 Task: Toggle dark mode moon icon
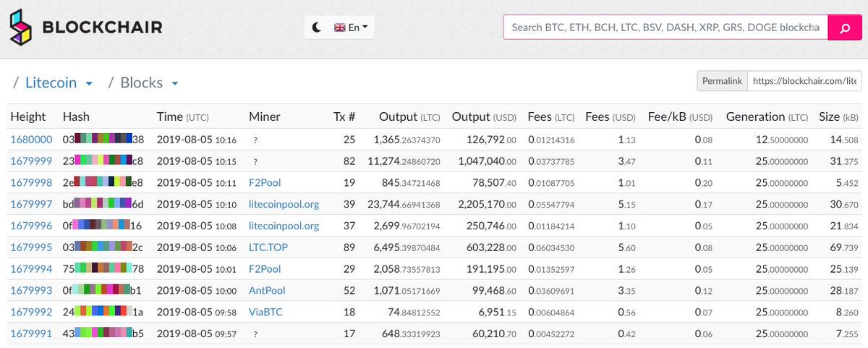coord(317,27)
